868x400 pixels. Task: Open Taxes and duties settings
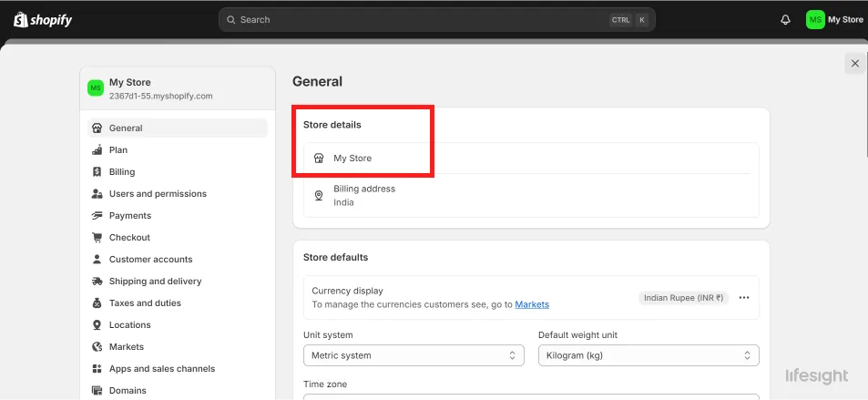point(177,303)
